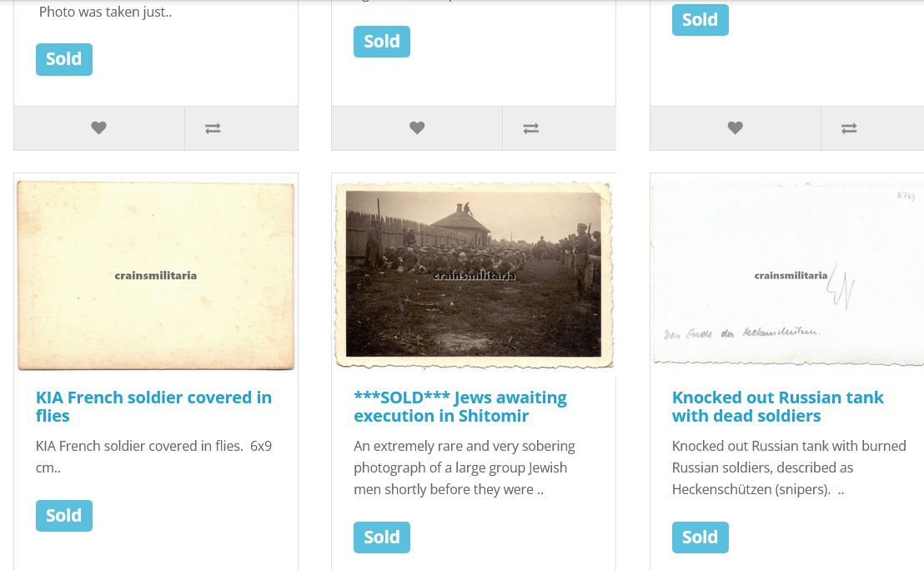Click the compare icon above the Russian tank photo
This screenshot has height=570, width=924.
[849, 128]
